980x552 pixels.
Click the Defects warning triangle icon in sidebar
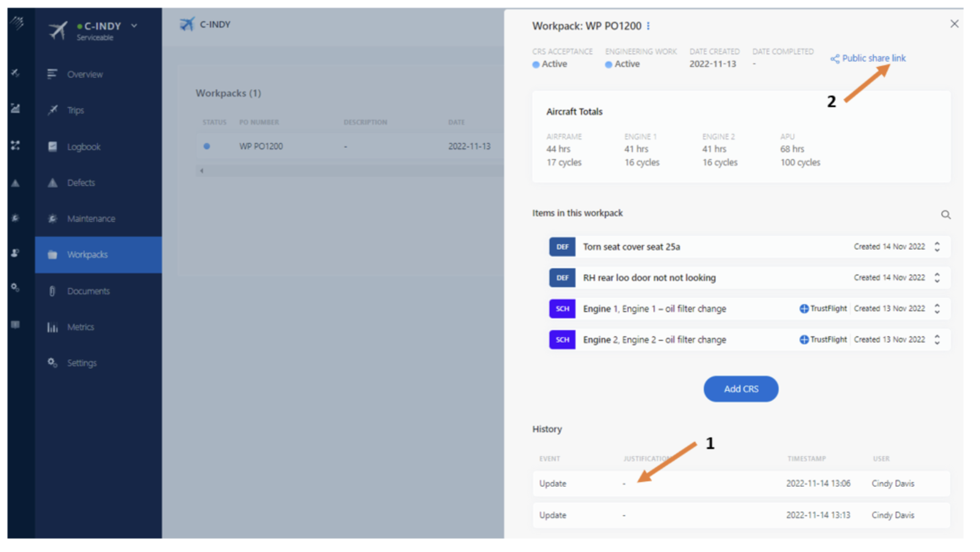(53, 183)
